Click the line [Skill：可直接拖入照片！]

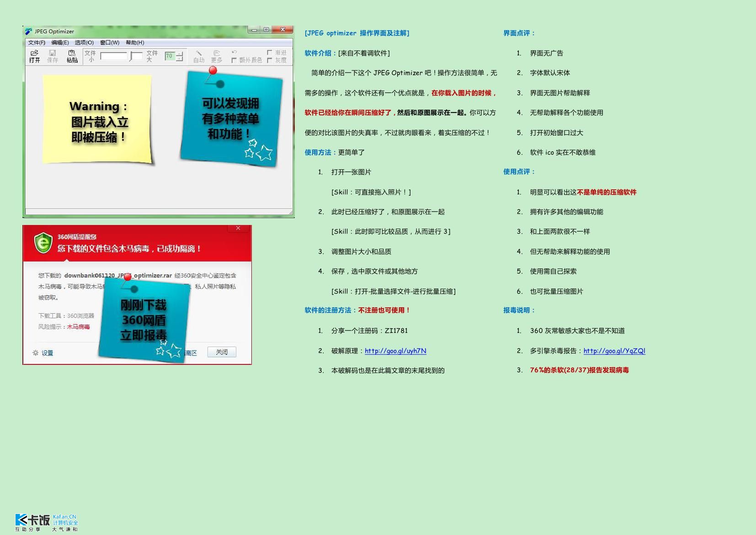click(x=371, y=192)
